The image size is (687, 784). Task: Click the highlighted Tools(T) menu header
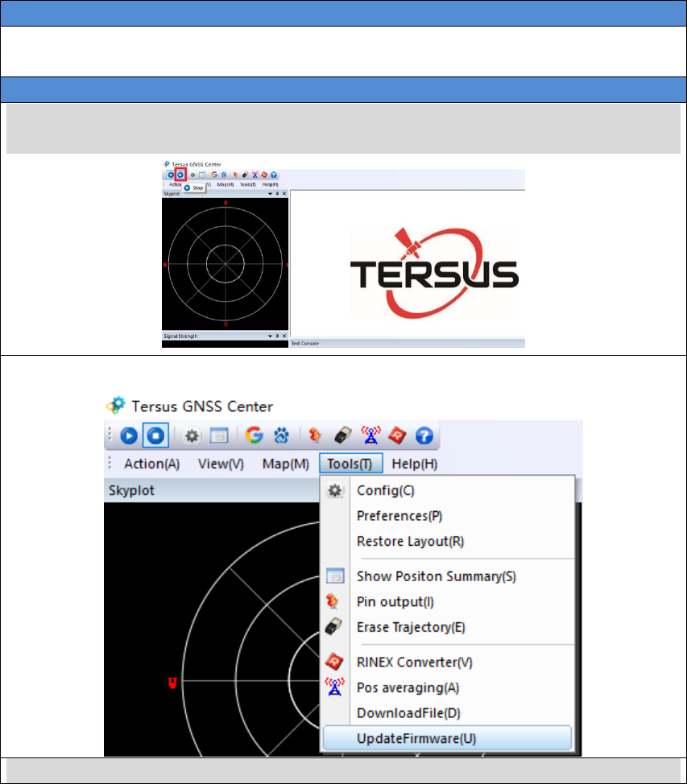point(351,464)
